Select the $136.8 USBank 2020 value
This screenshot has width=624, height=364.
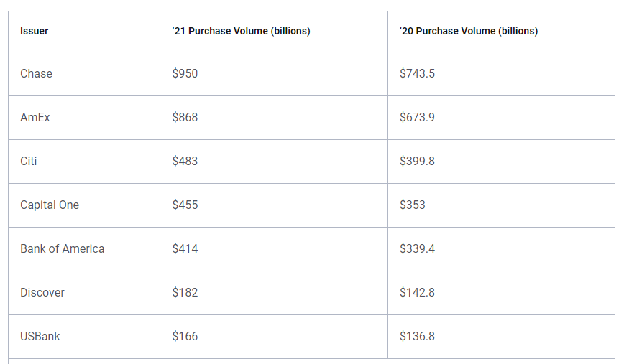[x=418, y=336]
